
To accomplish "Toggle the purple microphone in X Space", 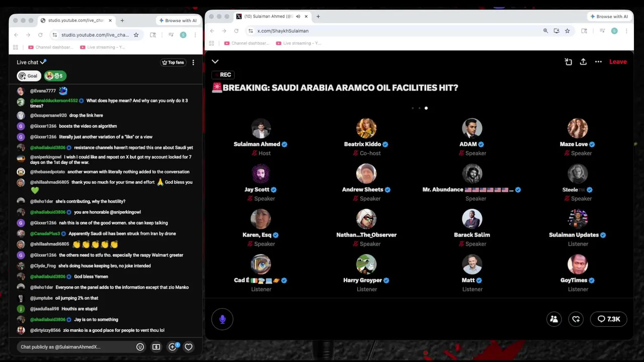I will pos(222,319).
